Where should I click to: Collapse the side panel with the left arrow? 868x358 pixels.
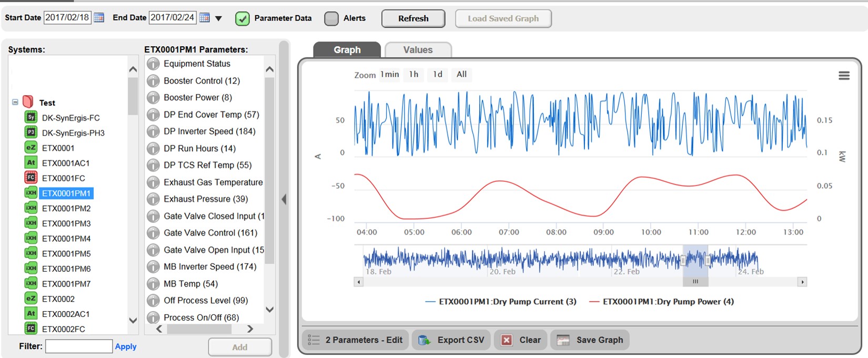click(x=284, y=199)
